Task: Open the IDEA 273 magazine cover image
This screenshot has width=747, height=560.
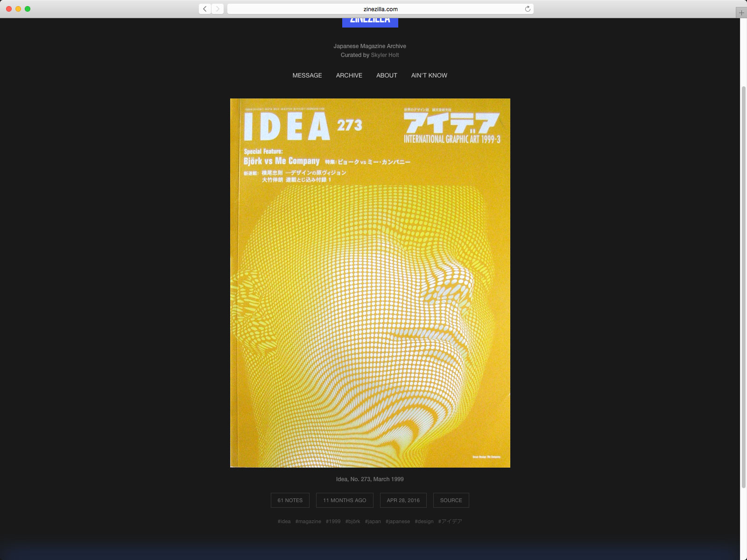Action: tap(370, 283)
